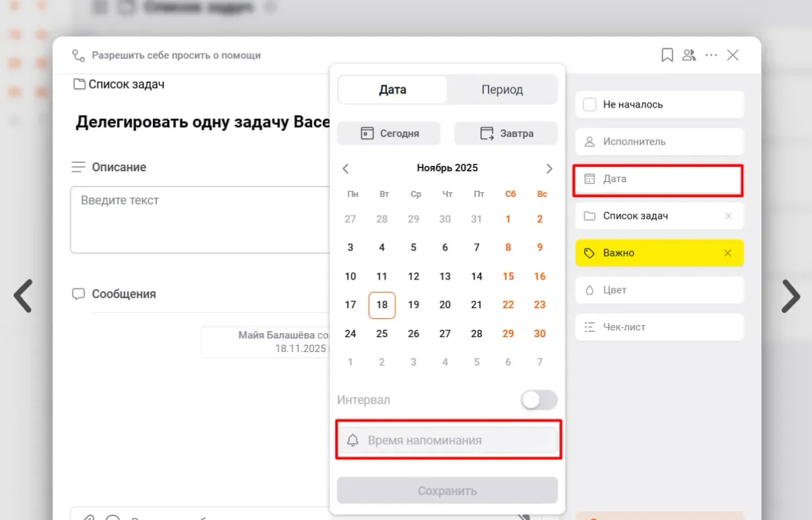
Task: Go to previous slide with left arrow
Action: [x=23, y=296]
